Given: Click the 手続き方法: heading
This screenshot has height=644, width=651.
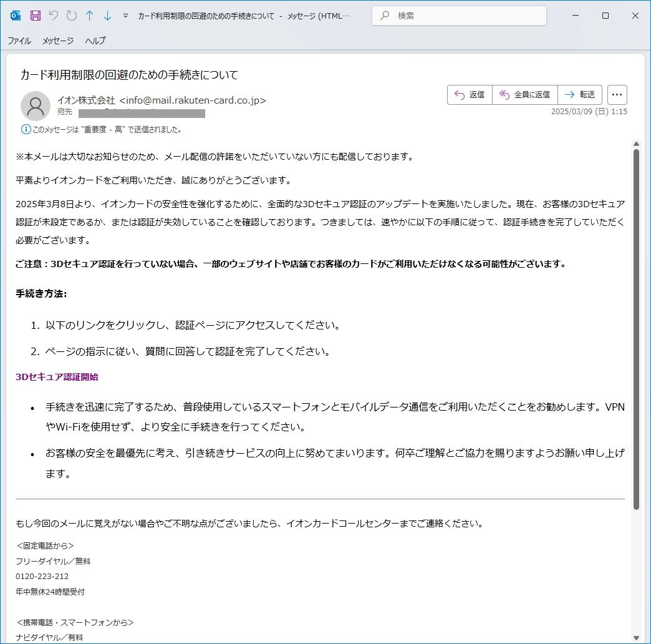Looking at the screenshot, I should pyautogui.click(x=41, y=294).
